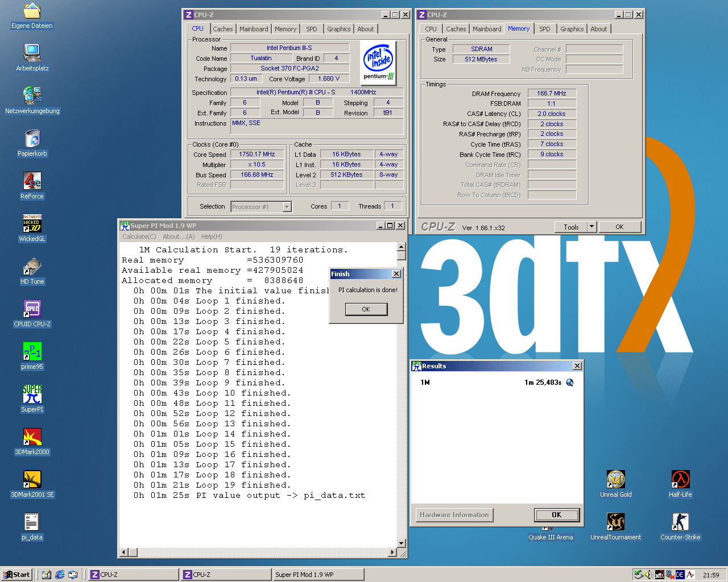Open the Help(H) menu in Super PI
The image size is (728, 582).
tap(212, 236)
